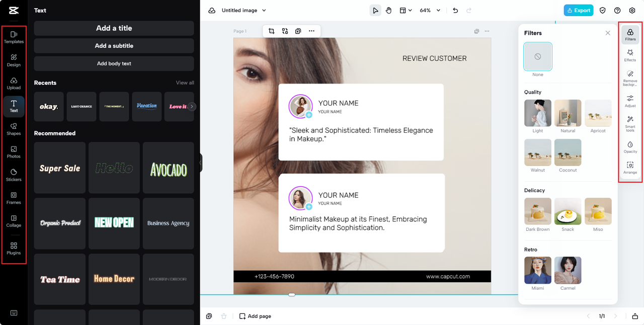Apply the Miami retro filter
644x325 pixels.
click(538, 270)
